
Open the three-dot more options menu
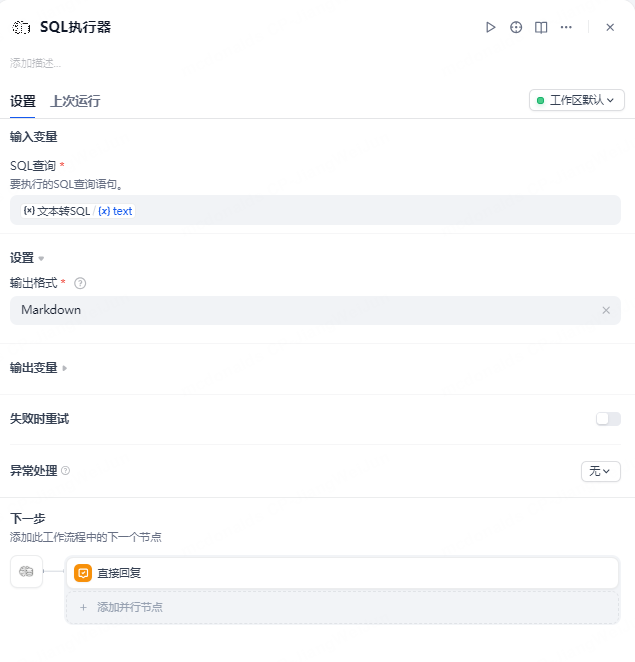pos(566,28)
